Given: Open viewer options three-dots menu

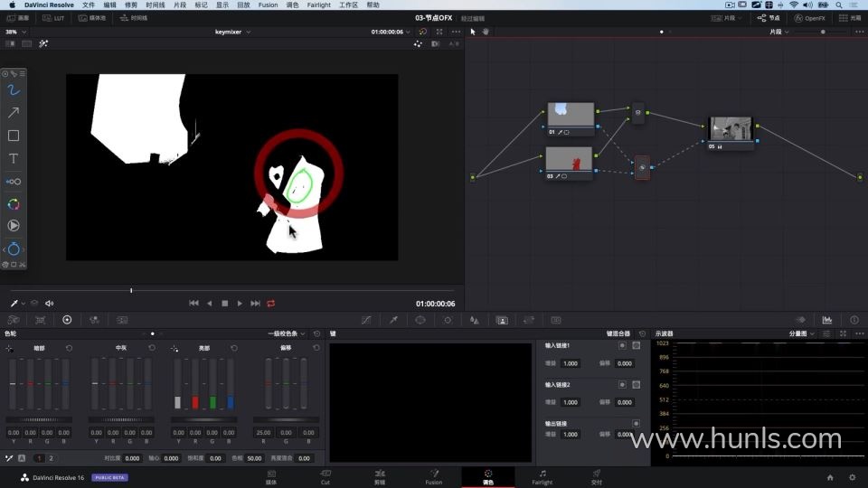Looking at the screenshot, I should [x=456, y=33].
